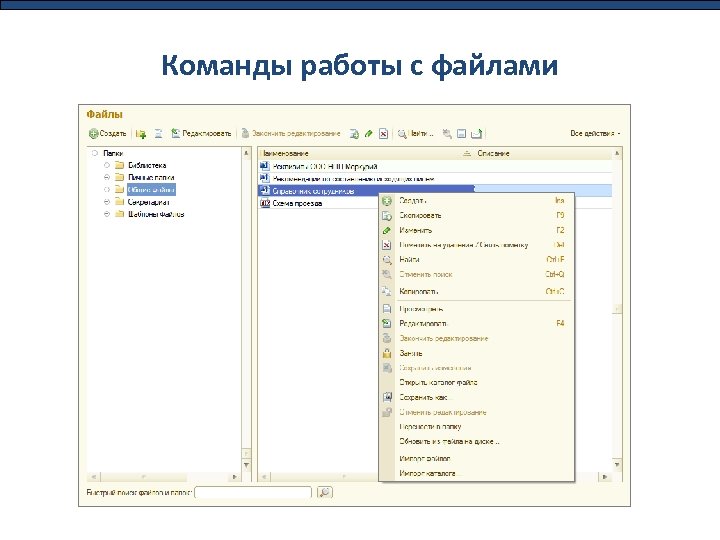Click the cancel search toolbar icon
Screen dimensions: 720x540
tap(447, 134)
